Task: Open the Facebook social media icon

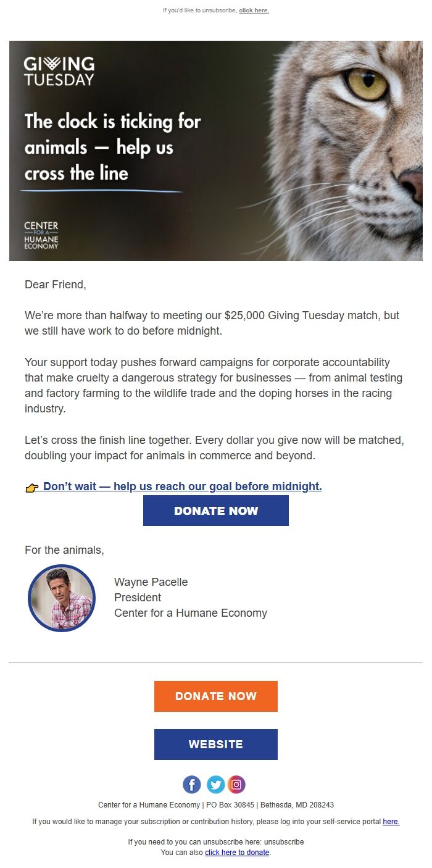Action: coord(192,784)
